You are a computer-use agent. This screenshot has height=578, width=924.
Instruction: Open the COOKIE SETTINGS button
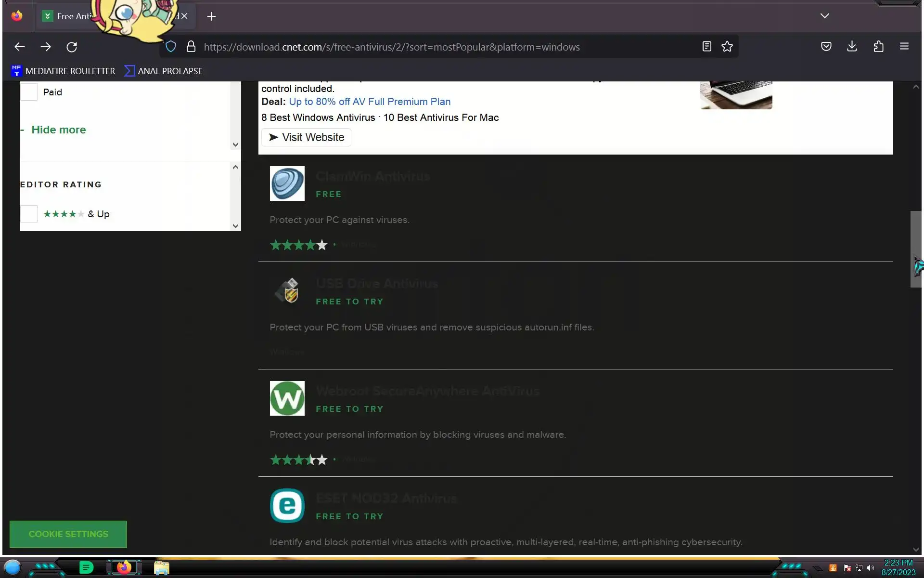click(x=68, y=534)
